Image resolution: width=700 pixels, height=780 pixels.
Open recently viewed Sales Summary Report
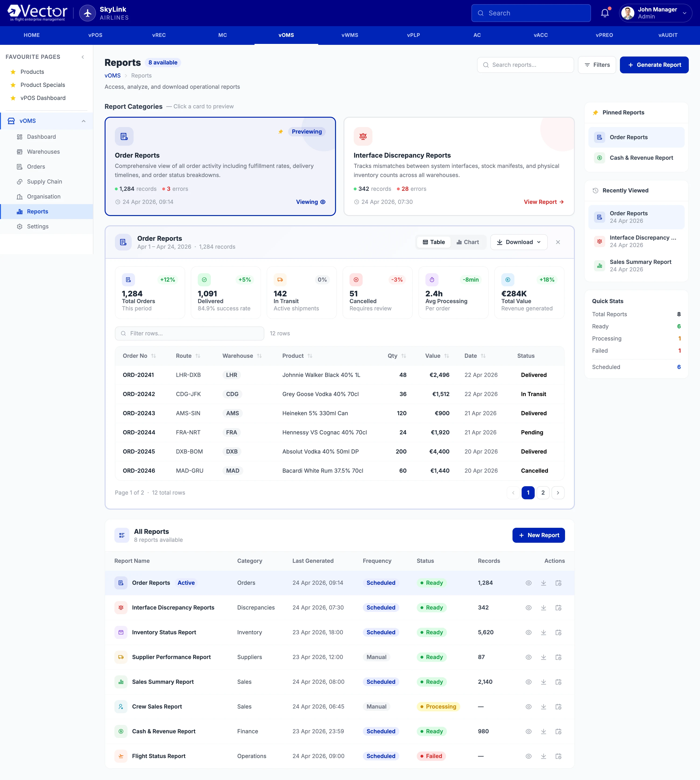[x=636, y=265]
